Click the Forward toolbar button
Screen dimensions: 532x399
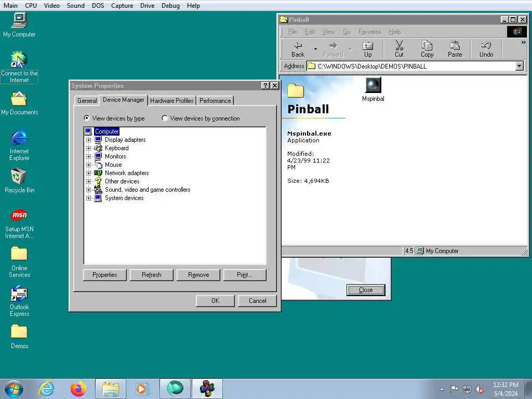(x=333, y=49)
